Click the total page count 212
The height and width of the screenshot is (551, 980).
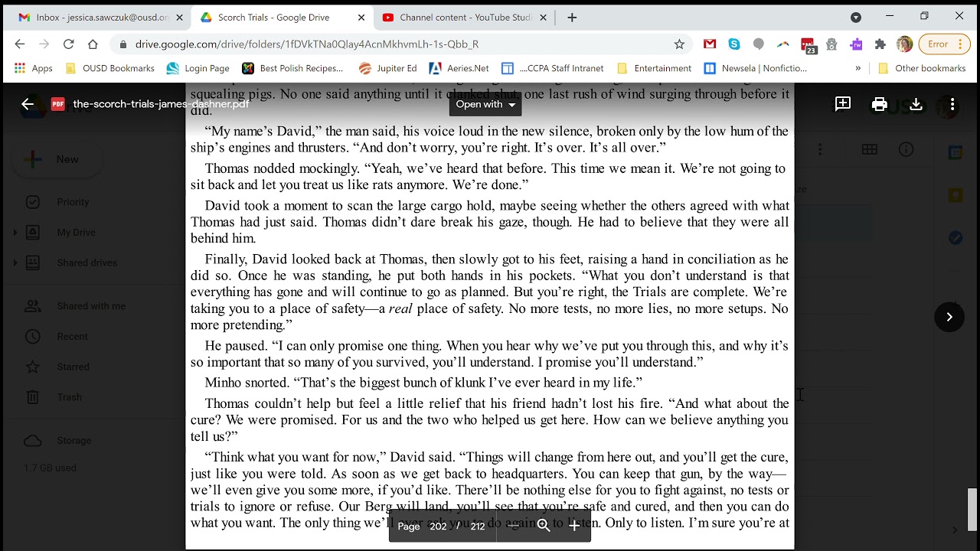tap(478, 527)
